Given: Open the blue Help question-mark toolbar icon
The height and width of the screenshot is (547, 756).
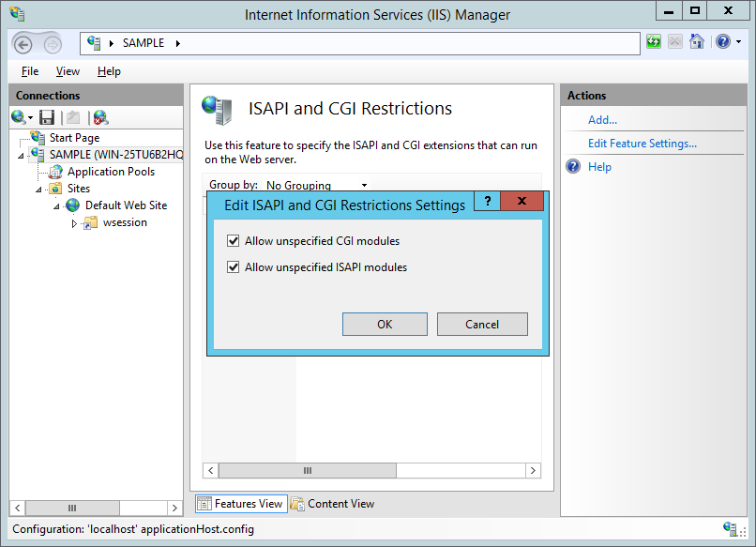Looking at the screenshot, I should (723, 42).
